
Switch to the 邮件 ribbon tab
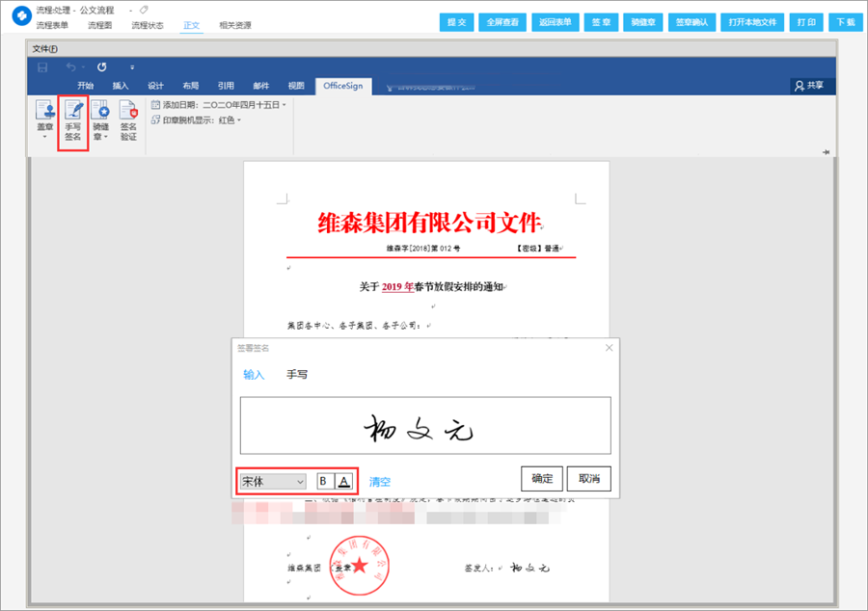pyautogui.click(x=260, y=86)
